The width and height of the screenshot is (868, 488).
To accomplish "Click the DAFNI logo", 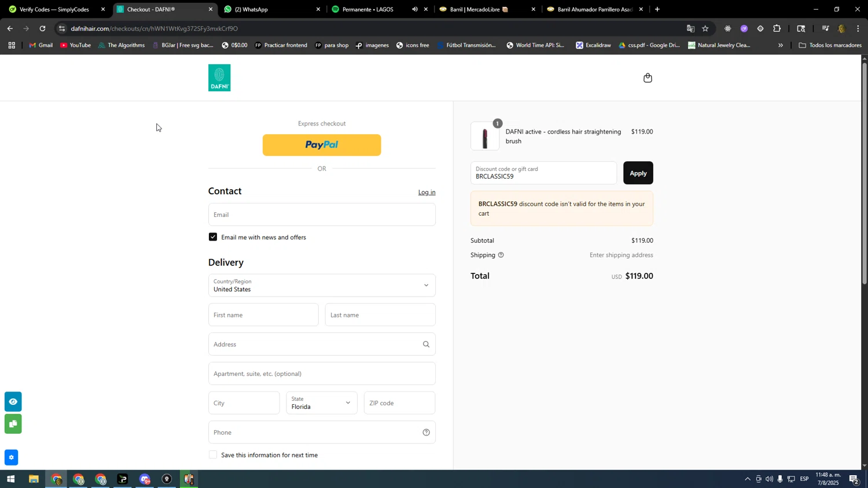I will 219,77.
